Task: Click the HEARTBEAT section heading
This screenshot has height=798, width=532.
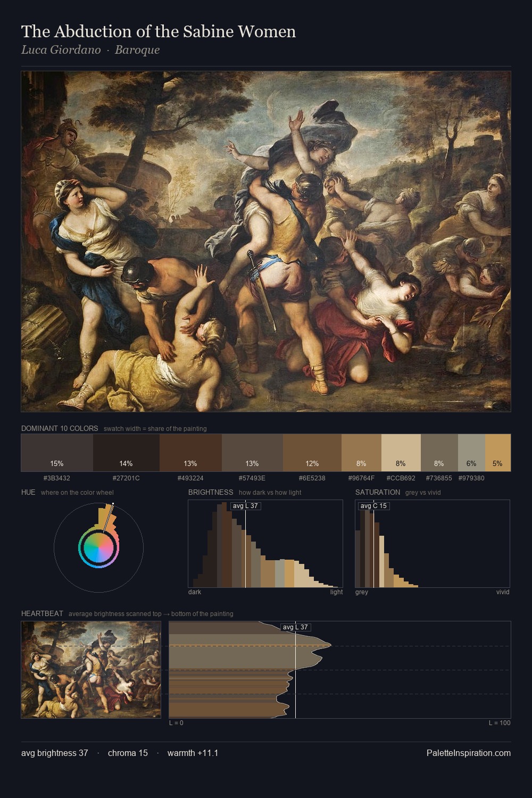Action: pos(42,613)
